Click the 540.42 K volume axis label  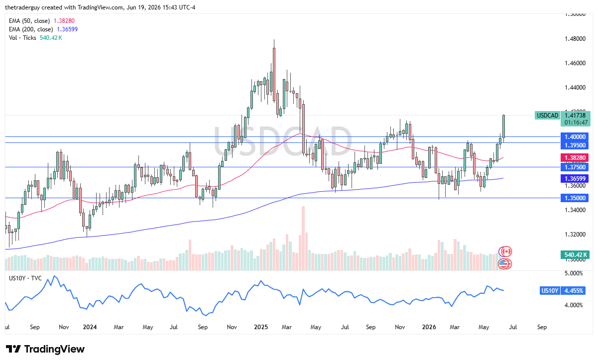[576, 255]
